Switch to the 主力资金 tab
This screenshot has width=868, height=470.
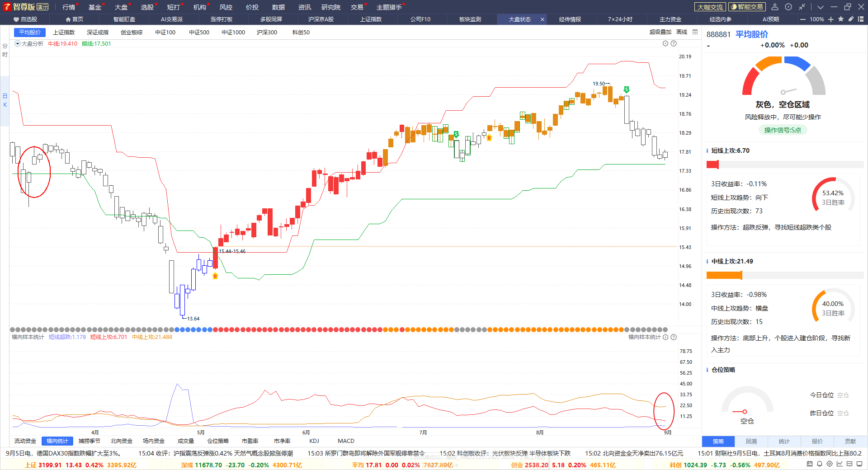click(x=670, y=19)
